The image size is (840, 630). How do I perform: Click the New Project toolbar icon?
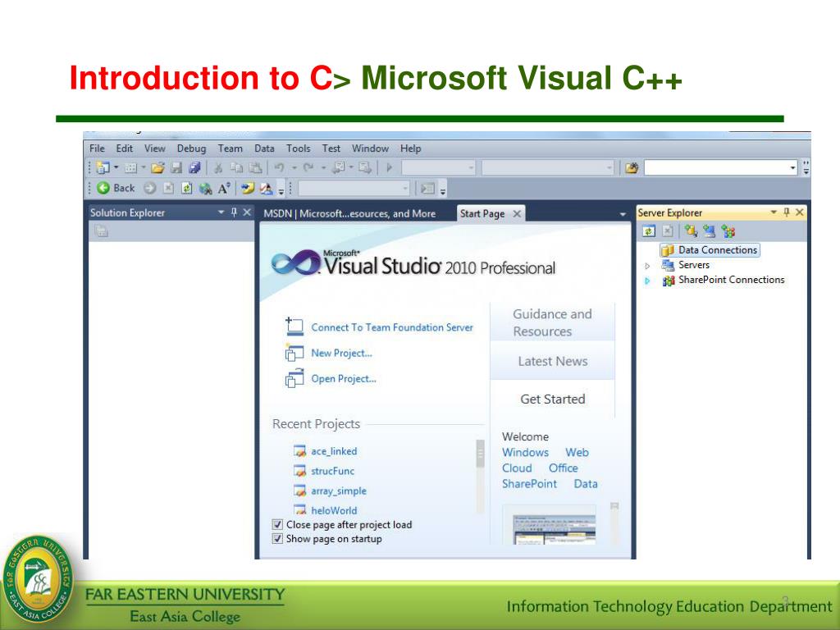tap(102, 167)
